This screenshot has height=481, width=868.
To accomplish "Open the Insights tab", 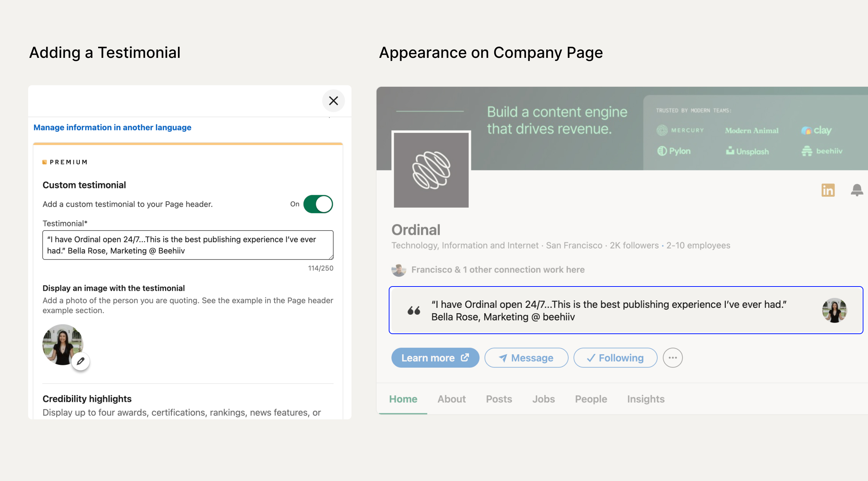I will coord(645,399).
